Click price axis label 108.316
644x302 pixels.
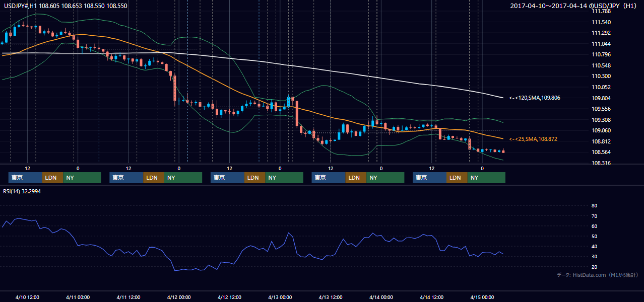click(x=601, y=163)
